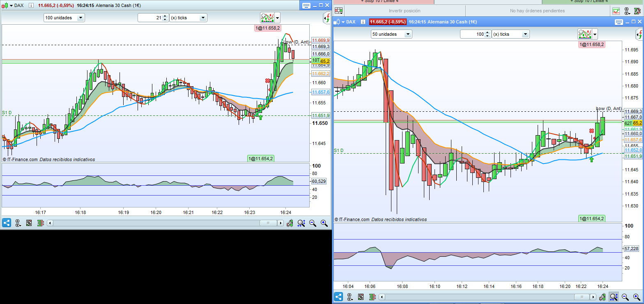Open order book icon in left chart toolbar

[40, 223]
